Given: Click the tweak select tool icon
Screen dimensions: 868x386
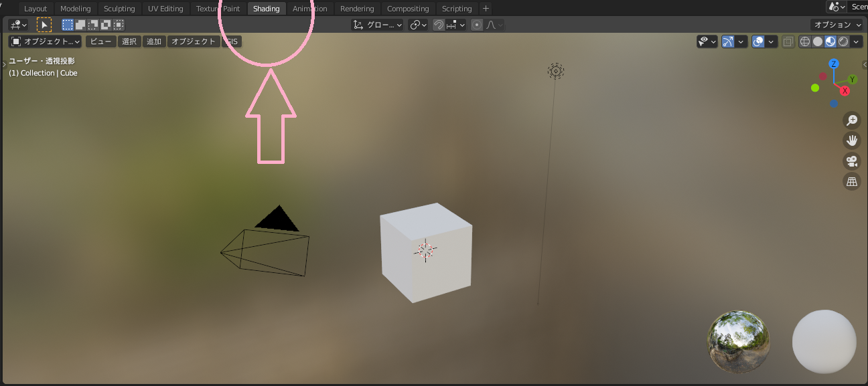Looking at the screenshot, I should pos(44,24).
